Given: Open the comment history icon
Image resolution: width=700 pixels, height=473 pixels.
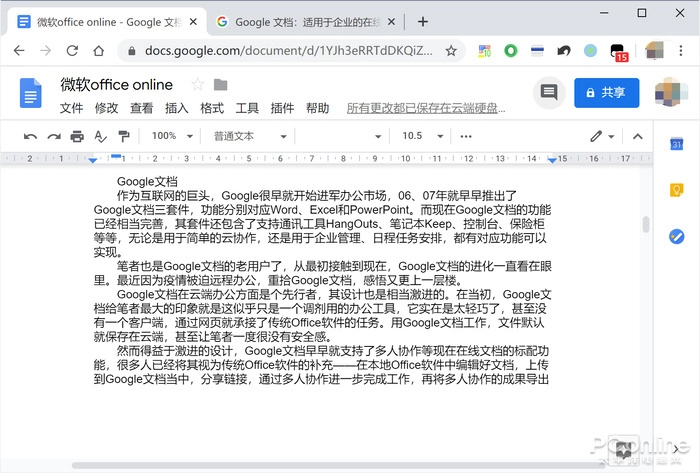Looking at the screenshot, I should coord(547,92).
